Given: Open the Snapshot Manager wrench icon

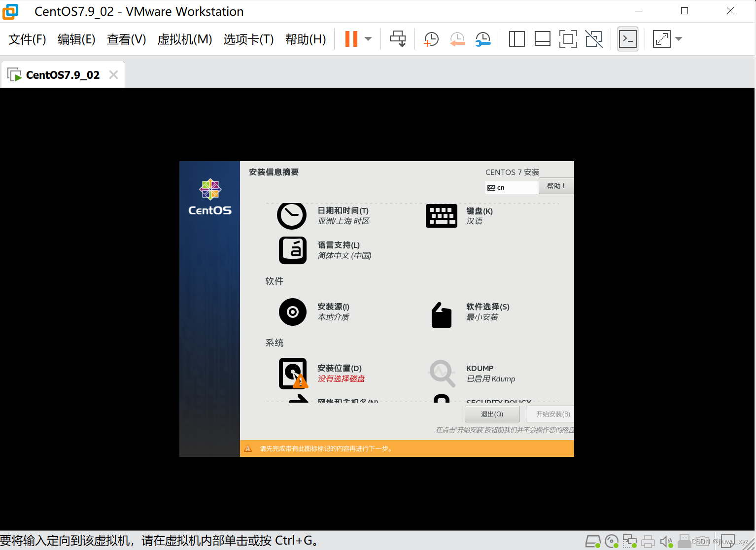Looking at the screenshot, I should (x=483, y=39).
